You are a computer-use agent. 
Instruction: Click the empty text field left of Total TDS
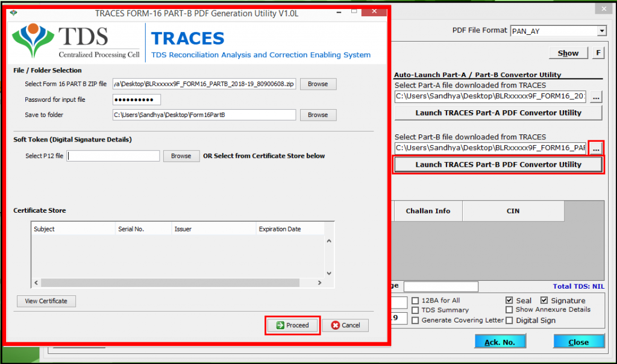tap(440, 286)
